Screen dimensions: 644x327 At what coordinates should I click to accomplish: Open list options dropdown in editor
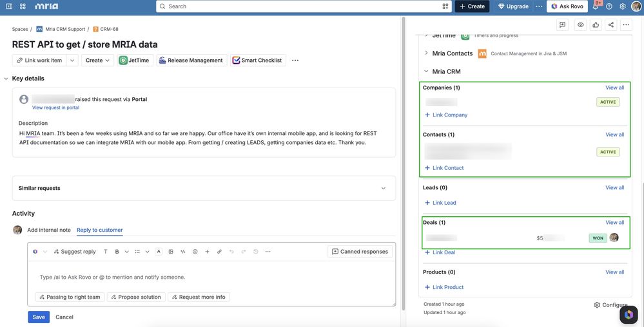(x=147, y=252)
